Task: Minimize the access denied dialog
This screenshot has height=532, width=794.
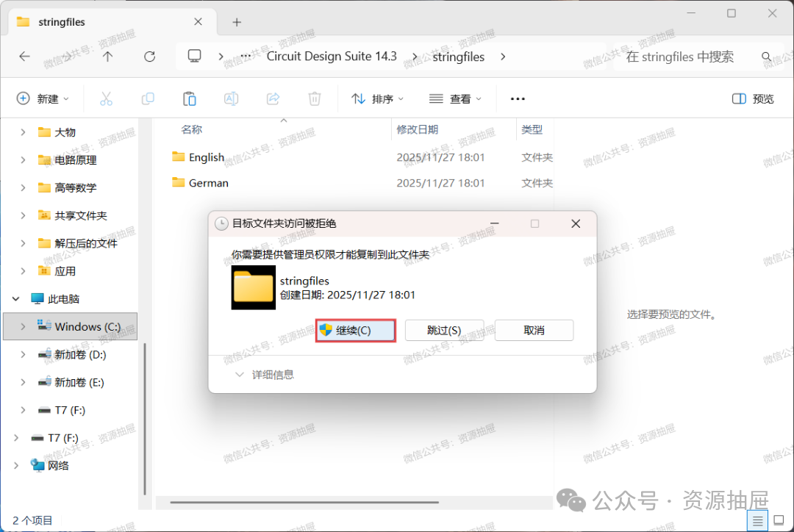Action: pyautogui.click(x=495, y=223)
